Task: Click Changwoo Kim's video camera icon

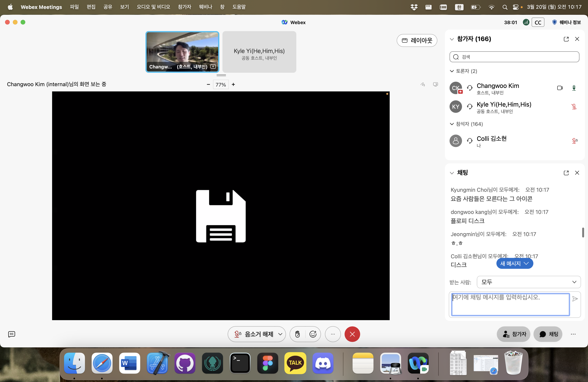Action: pos(560,88)
